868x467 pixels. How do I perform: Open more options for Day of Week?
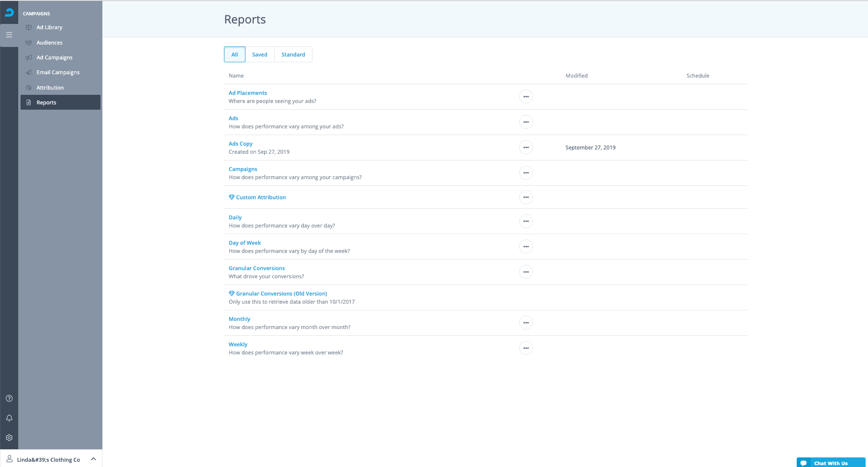[526, 247]
